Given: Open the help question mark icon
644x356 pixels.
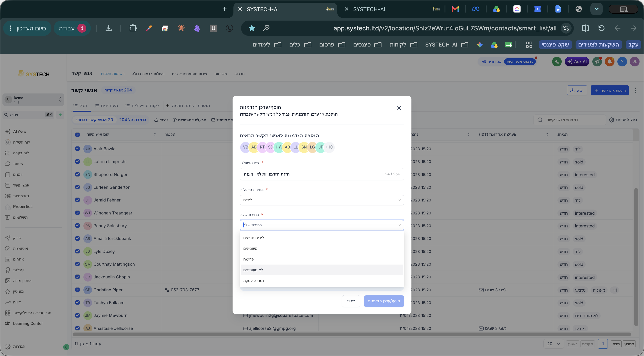Looking at the screenshot, I should (x=622, y=61).
